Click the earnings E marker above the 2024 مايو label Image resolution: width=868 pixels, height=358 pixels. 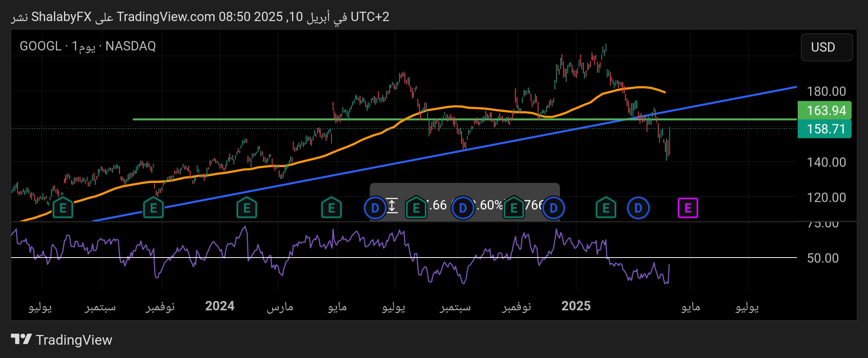(332, 208)
